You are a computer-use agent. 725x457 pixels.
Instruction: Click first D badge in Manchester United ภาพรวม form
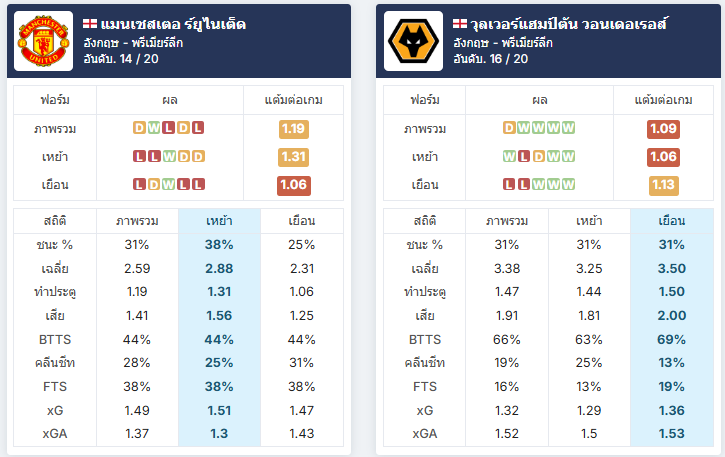pos(139,128)
